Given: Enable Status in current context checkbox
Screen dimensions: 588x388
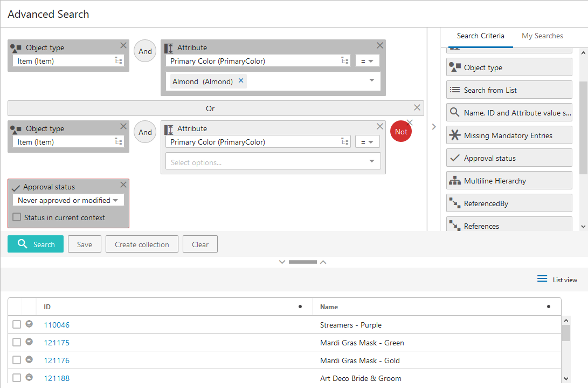Looking at the screenshot, I should pyautogui.click(x=17, y=217).
